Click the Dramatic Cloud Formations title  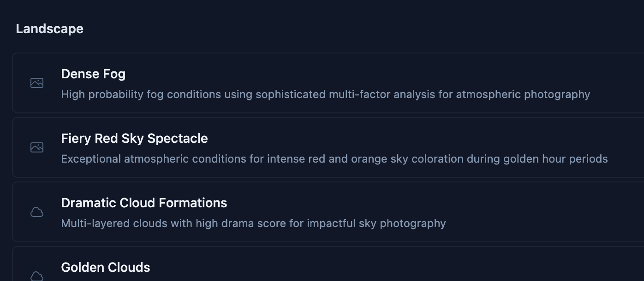pos(144,203)
